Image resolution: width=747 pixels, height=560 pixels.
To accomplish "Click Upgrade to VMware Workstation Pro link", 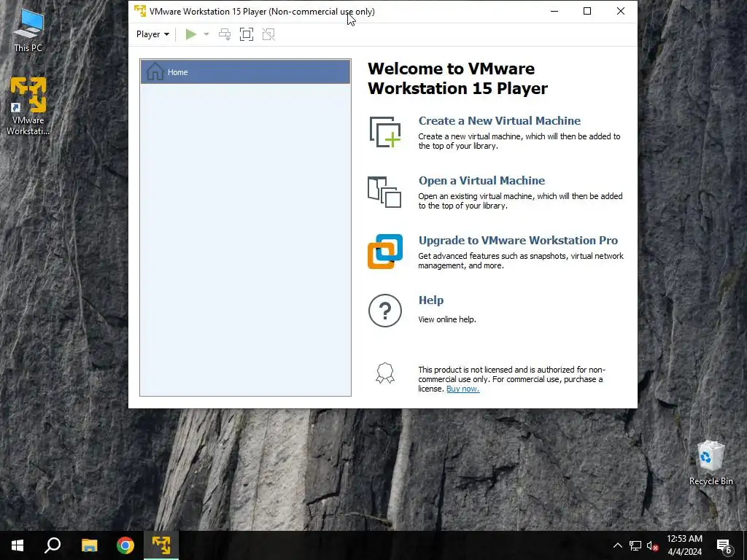I will [x=518, y=241].
